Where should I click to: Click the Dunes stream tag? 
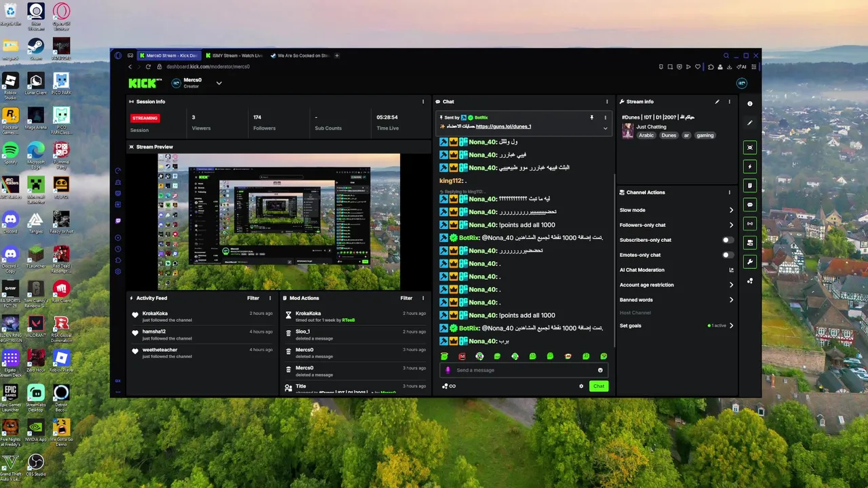point(669,136)
